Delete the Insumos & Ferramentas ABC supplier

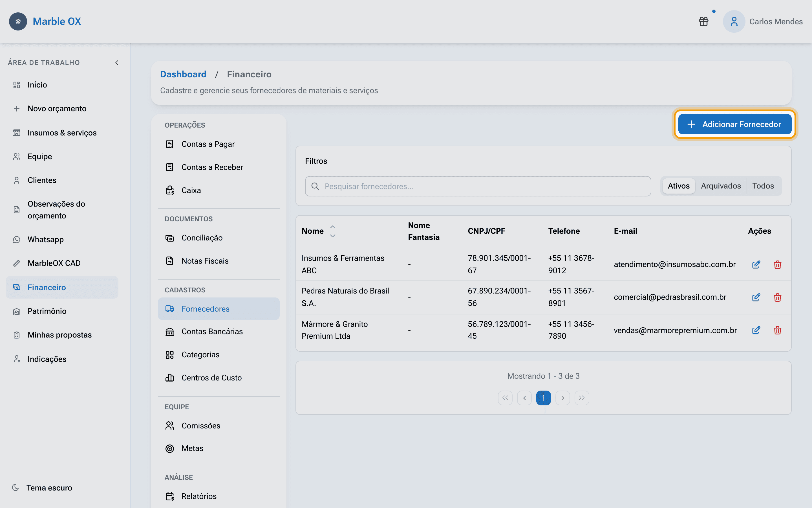click(777, 265)
